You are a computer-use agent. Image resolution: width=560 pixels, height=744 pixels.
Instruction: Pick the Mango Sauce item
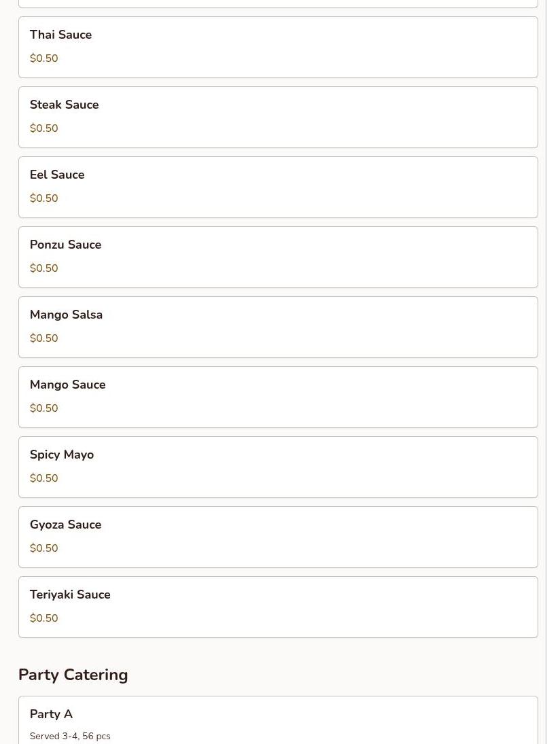pos(278,397)
